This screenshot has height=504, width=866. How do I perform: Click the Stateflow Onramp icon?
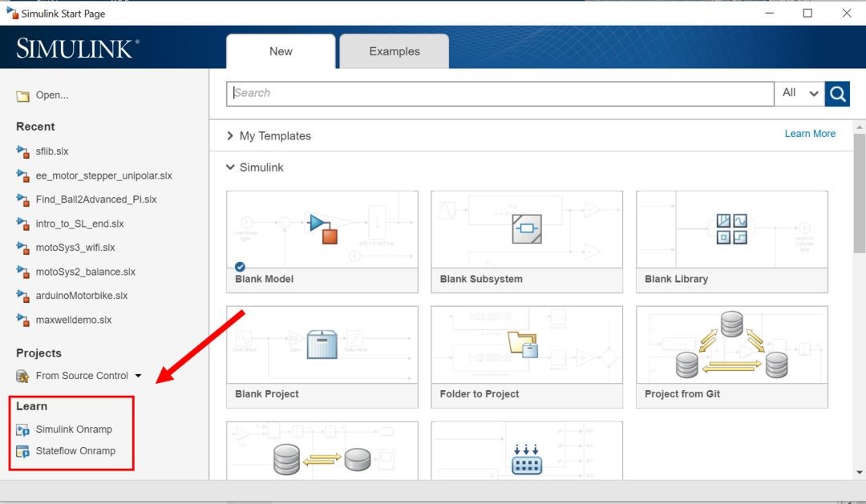click(x=22, y=451)
